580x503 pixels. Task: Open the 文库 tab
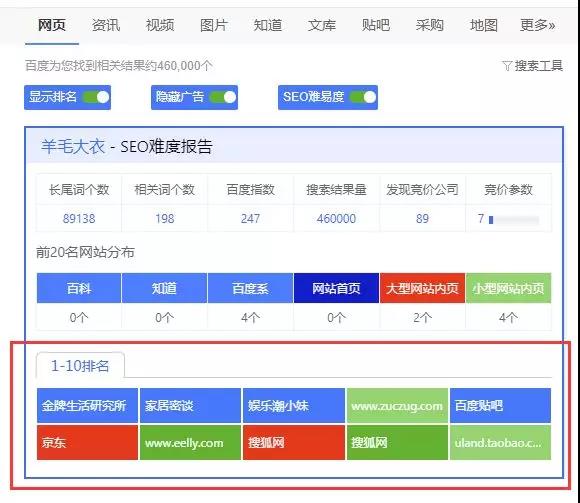(322, 25)
